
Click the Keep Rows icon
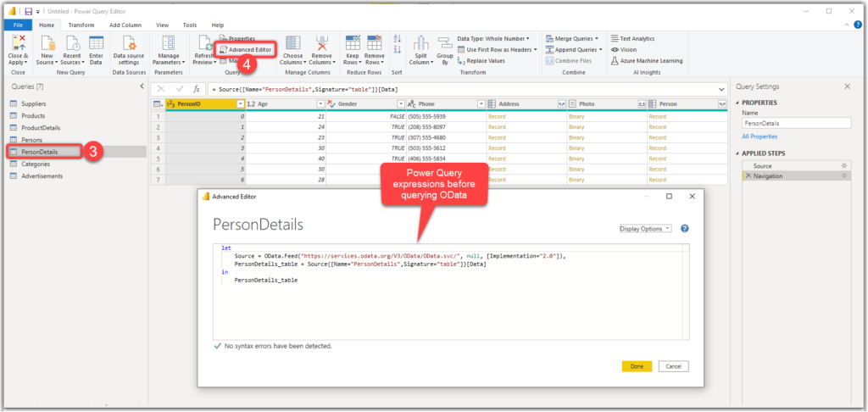pos(353,42)
